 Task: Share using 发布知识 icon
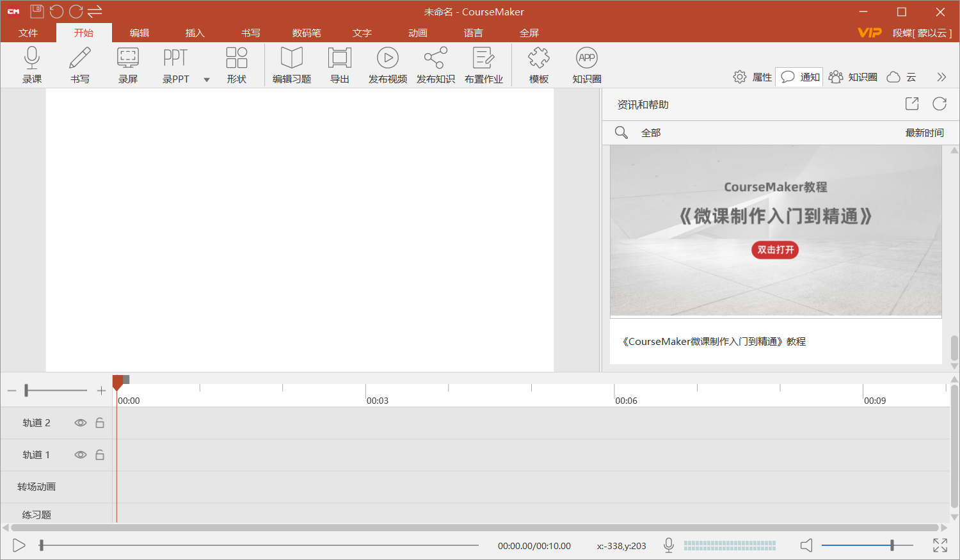click(436, 65)
